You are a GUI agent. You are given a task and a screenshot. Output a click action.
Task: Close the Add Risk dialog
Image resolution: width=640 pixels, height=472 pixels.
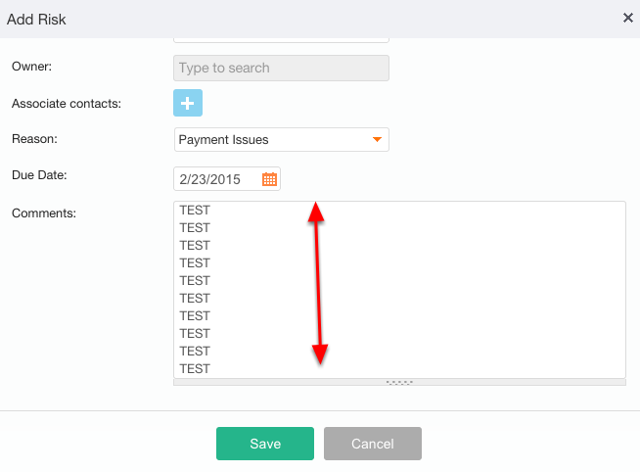point(628,18)
